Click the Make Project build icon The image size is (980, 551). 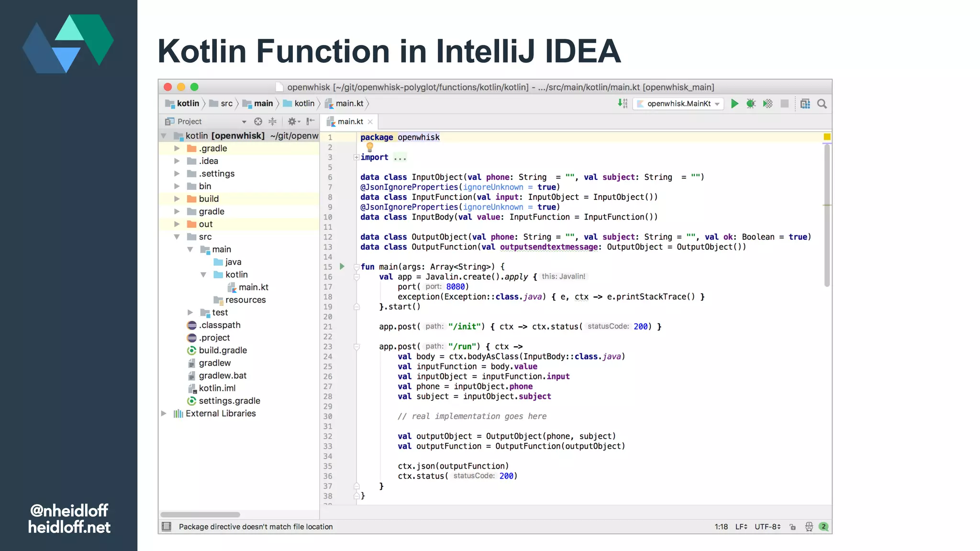pos(623,103)
